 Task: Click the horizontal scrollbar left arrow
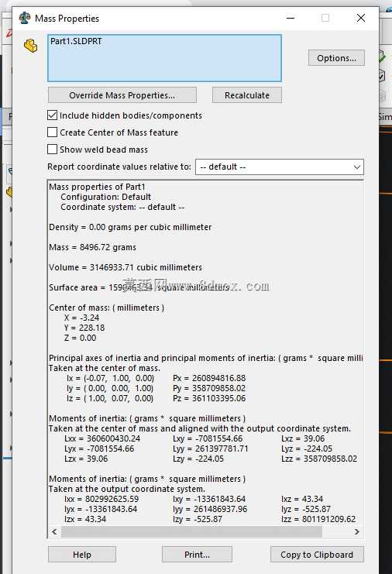(54, 532)
